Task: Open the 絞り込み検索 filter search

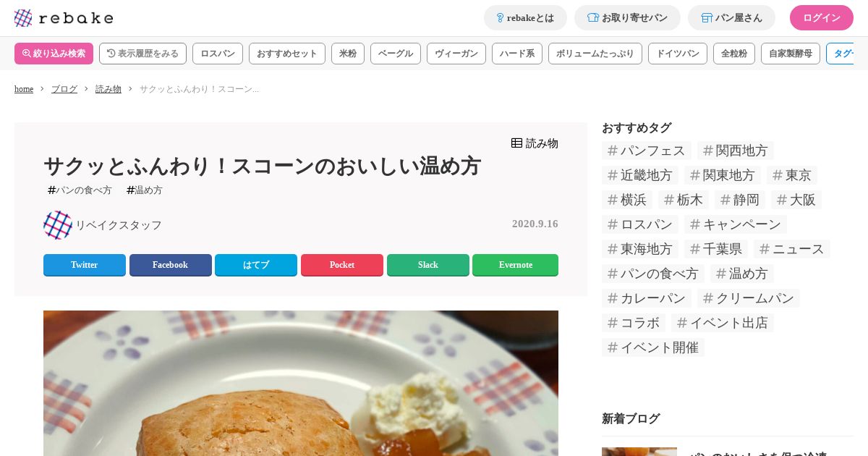Action: coord(54,54)
